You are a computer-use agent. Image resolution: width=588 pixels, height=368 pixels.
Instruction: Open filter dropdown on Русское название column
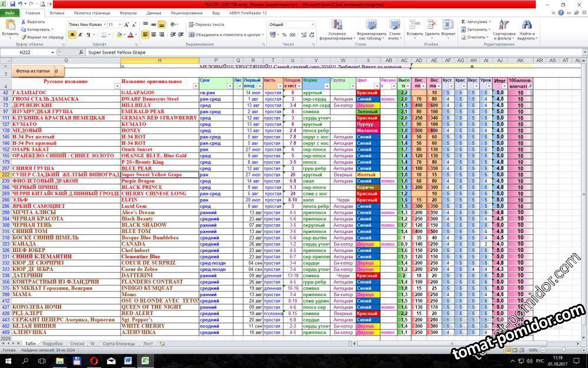(116, 87)
